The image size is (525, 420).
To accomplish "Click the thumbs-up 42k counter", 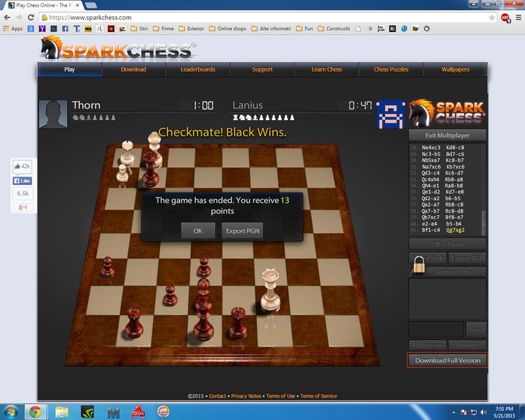I will pyautogui.click(x=22, y=167).
